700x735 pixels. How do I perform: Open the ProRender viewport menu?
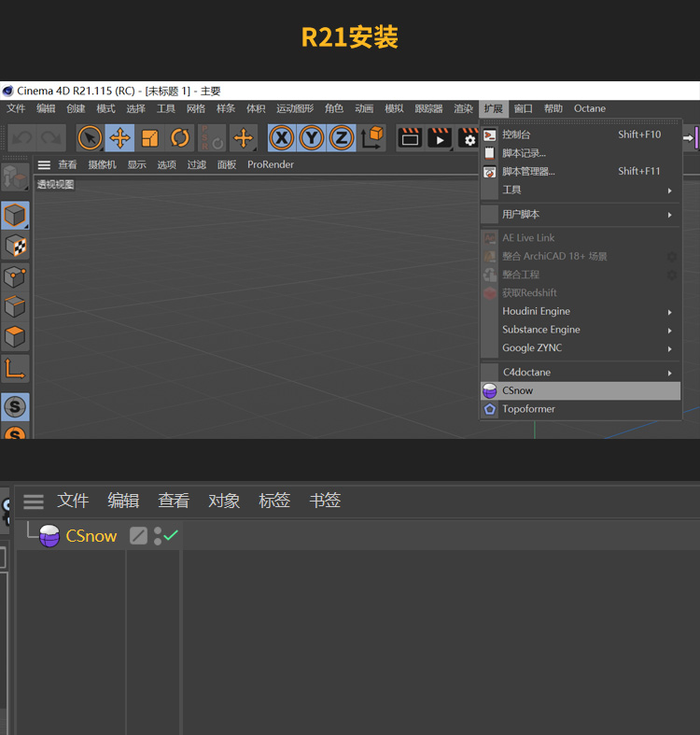point(271,165)
